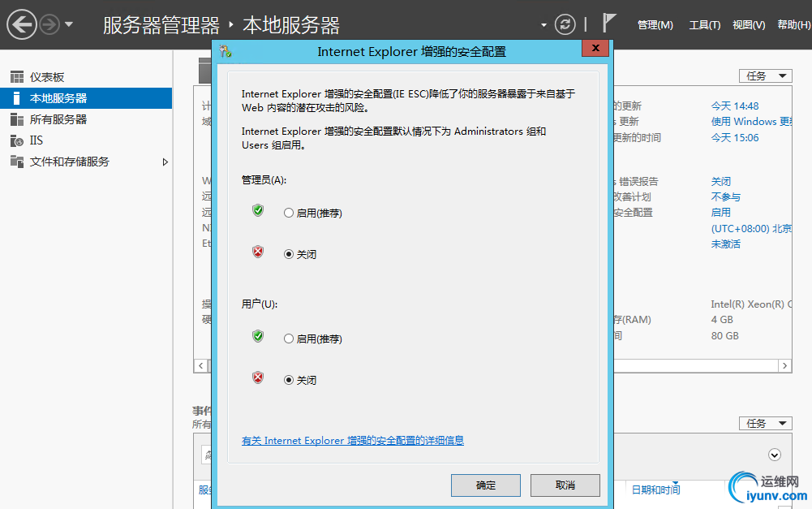Open the navigation history dropdown arrow
Screen dimensions: 812x509
[x=69, y=24]
